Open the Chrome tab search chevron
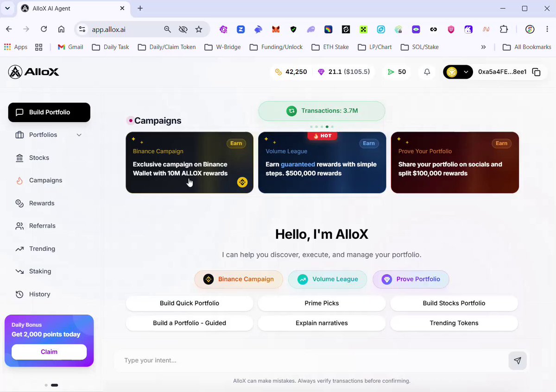556x392 pixels. [x=7, y=8]
